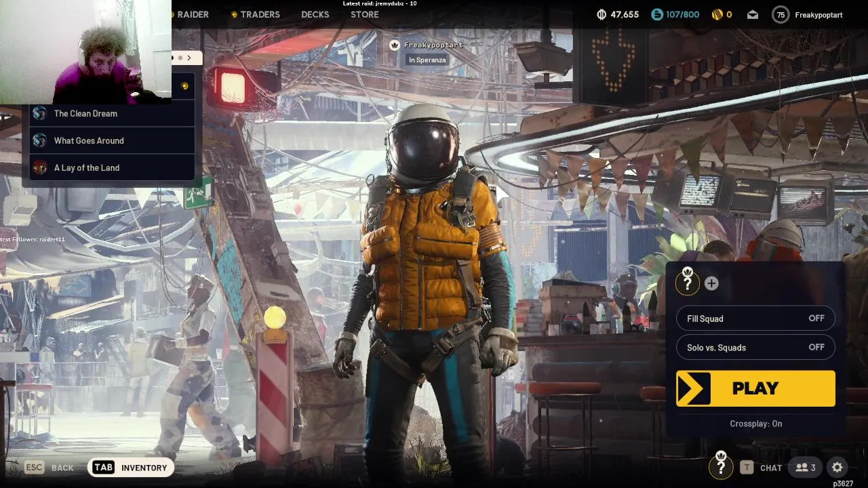
Task: Open the bottom help question mark icon
Action: [x=721, y=466]
